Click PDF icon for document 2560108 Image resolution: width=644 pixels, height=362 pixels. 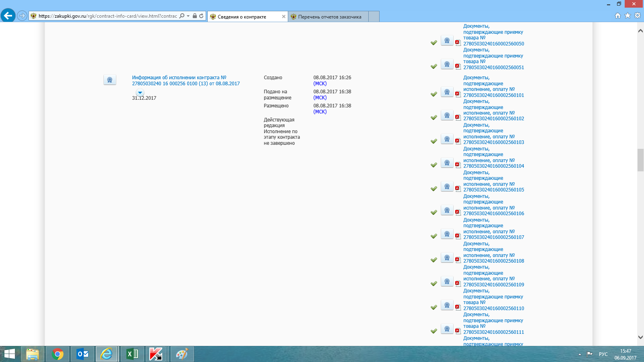tap(458, 259)
